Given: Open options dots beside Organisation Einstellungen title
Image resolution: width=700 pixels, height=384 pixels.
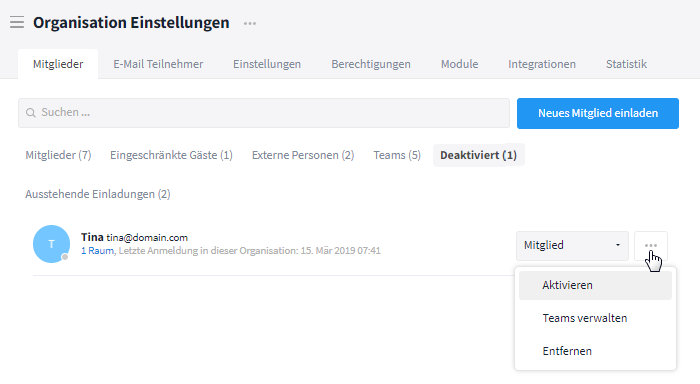Looking at the screenshot, I should tap(250, 23).
